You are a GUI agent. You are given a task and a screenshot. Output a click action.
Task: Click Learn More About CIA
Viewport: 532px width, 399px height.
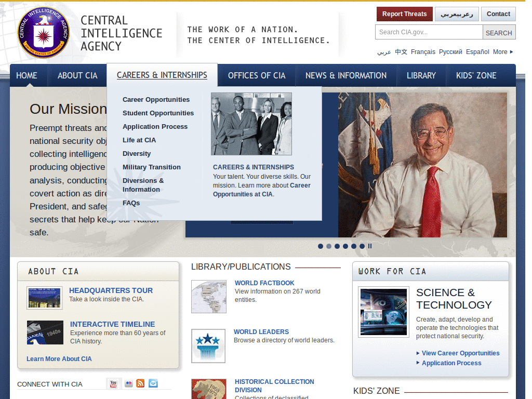(59, 358)
